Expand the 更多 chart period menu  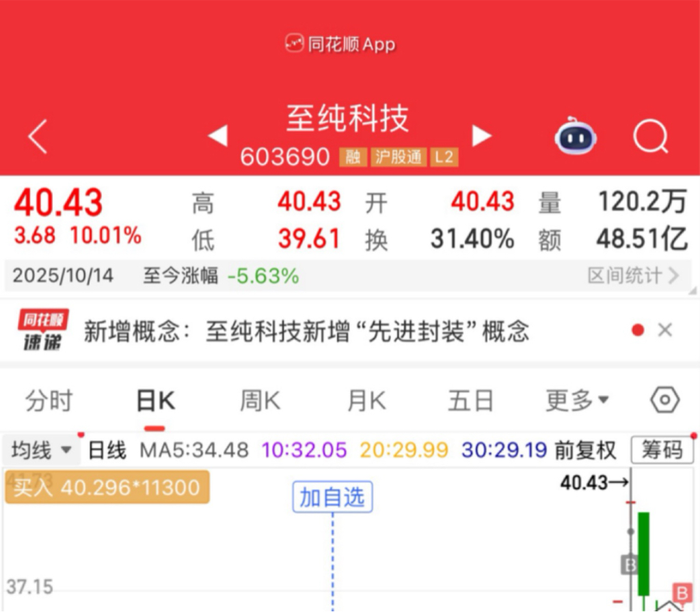click(x=577, y=400)
